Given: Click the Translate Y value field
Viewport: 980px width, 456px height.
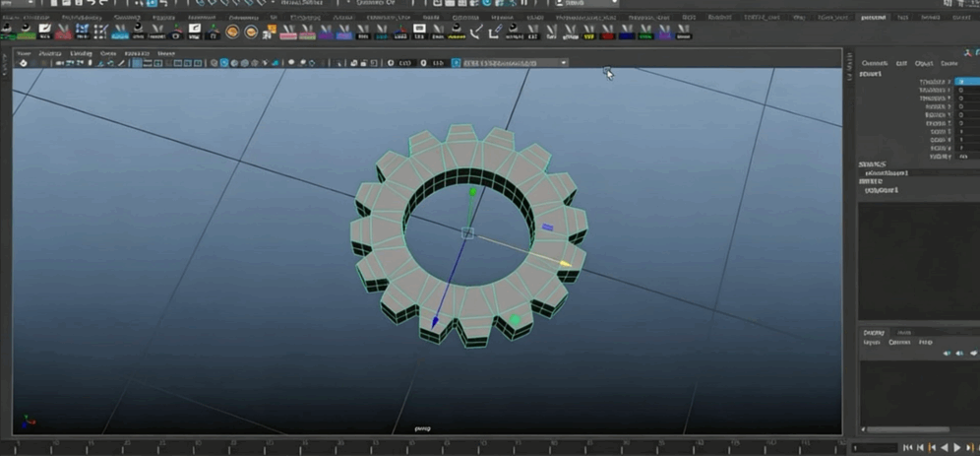Looking at the screenshot, I should pos(967,90).
